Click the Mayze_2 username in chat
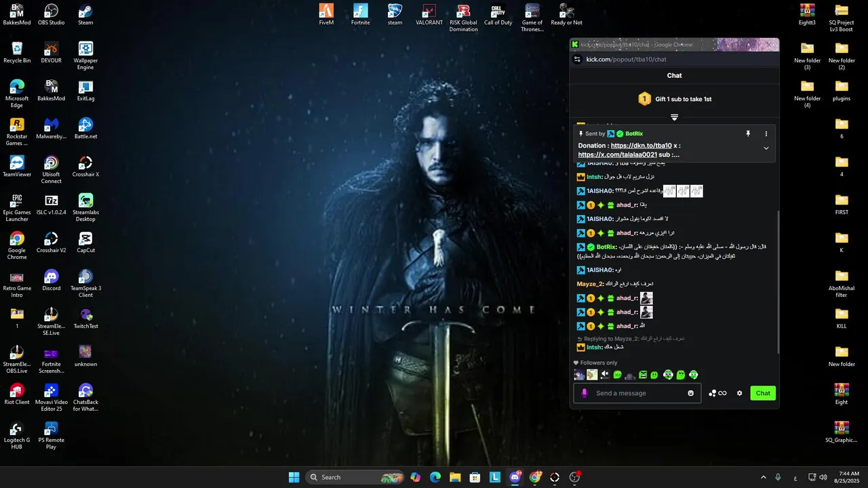This screenshot has height=488, width=868. pyautogui.click(x=589, y=284)
